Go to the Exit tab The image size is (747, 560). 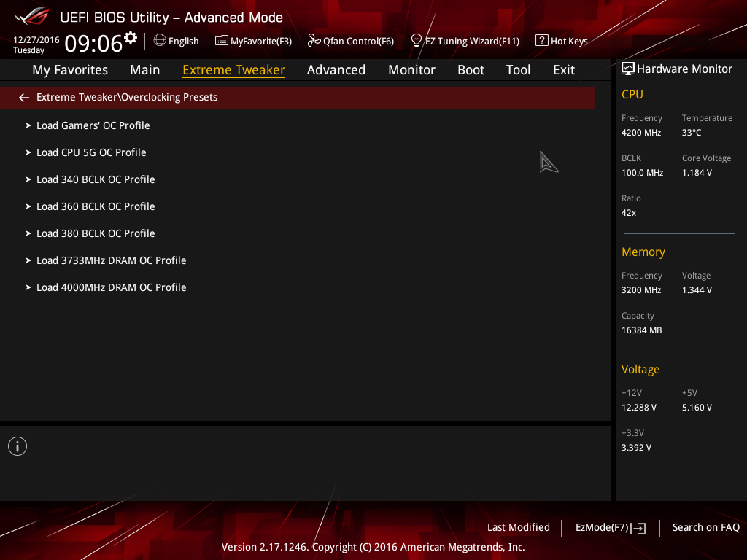pos(564,70)
